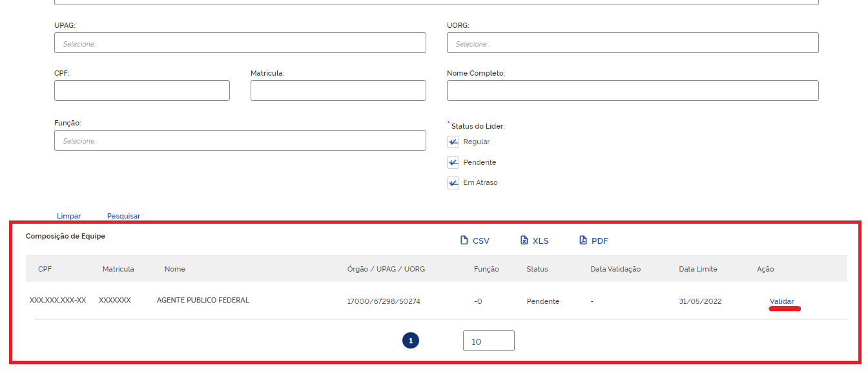Screen dimensions: 868x375
Task: Click into the Matrícula text field
Action: [x=338, y=91]
